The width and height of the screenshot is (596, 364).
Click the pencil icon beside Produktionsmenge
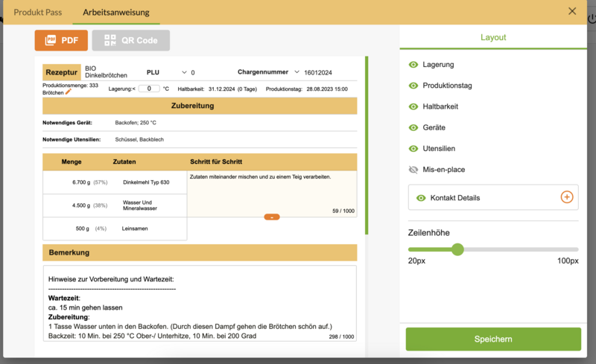[69, 92]
